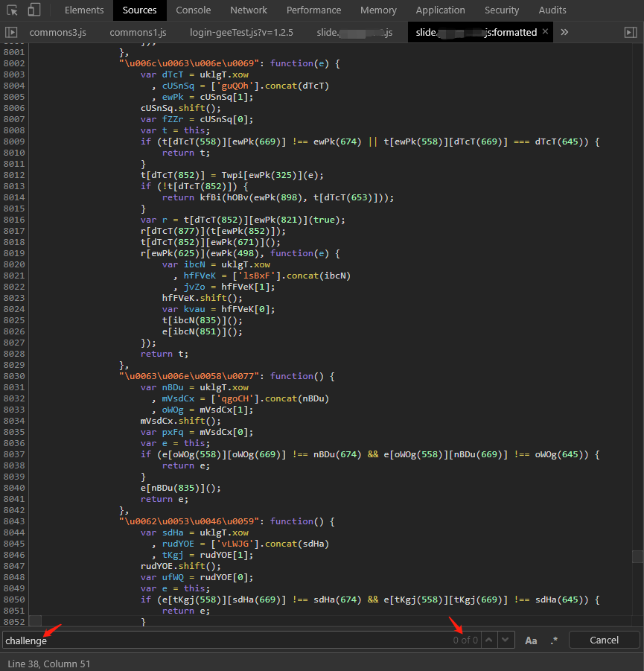
Task: Click the "\u006c\u0063\u006e\u0069" property key
Action: (x=189, y=63)
